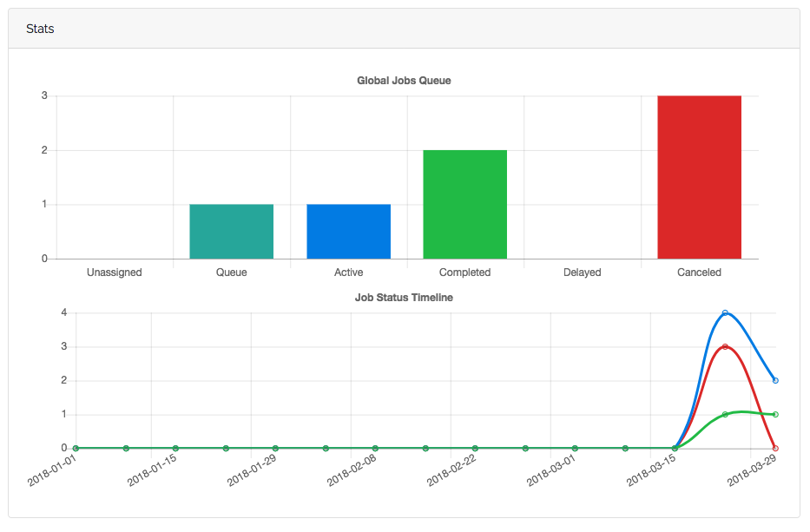Screen dimensions: 810x532
Task: Click the '2018-02-08' date label
Action: tap(352, 470)
